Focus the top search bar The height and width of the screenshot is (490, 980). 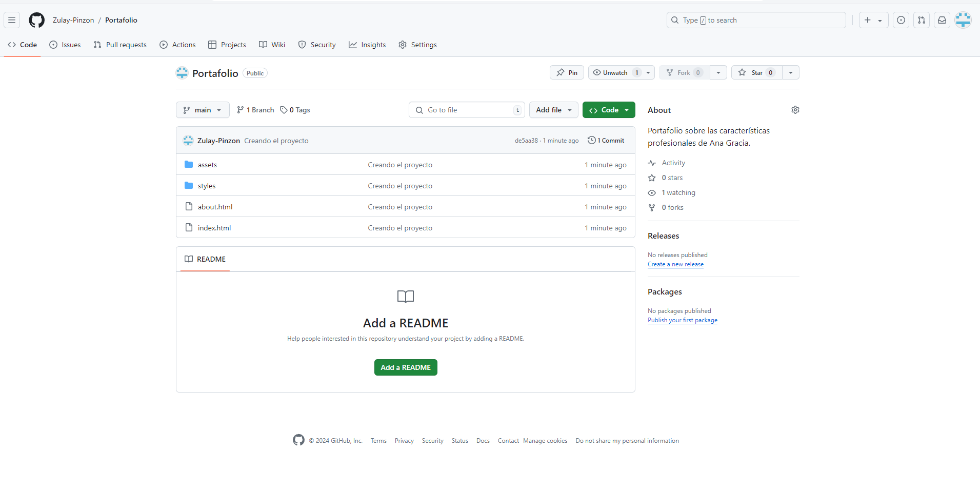[x=756, y=20]
